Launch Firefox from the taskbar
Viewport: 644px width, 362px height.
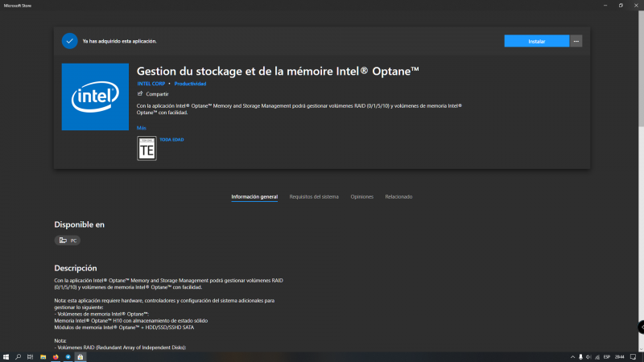(56, 356)
